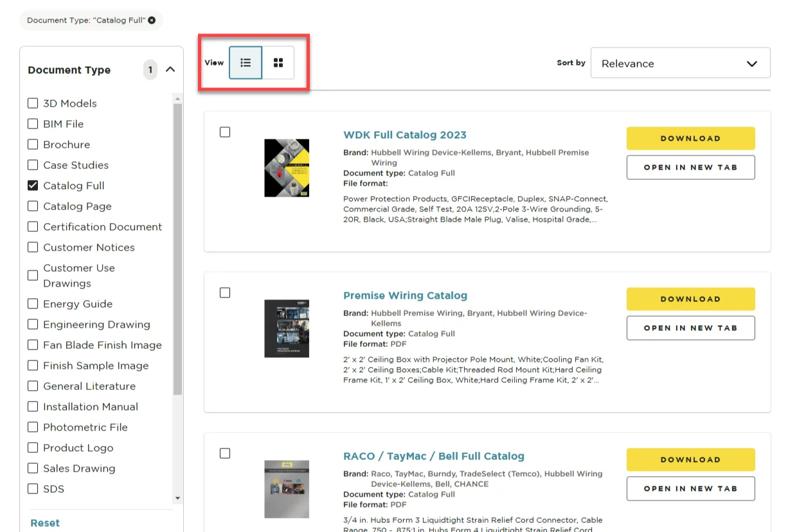This screenshot has height=532, width=797.
Task: Enable the Case Studies filter
Action: (x=33, y=165)
